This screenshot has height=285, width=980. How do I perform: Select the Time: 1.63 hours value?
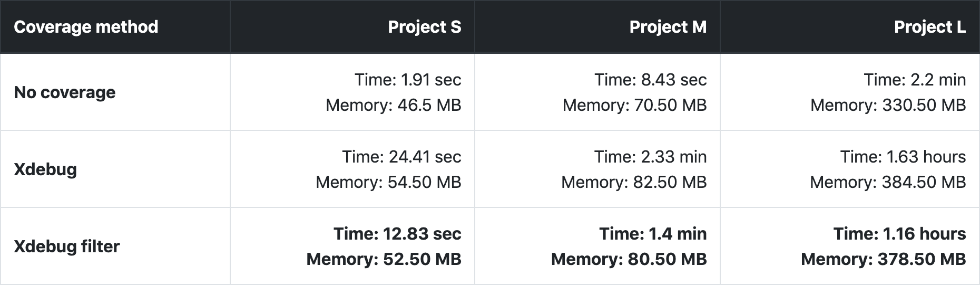click(x=903, y=157)
